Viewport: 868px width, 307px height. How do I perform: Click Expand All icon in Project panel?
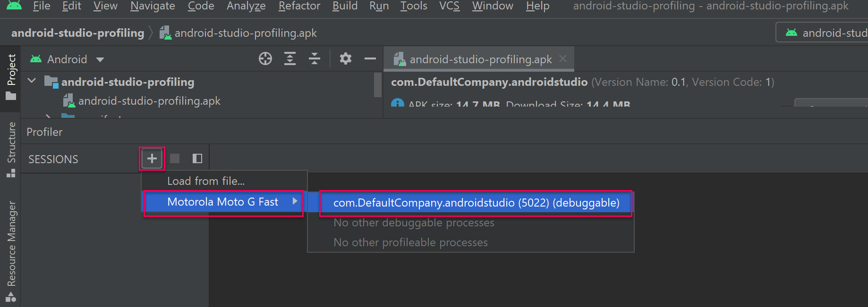pyautogui.click(x=290, y=59)
